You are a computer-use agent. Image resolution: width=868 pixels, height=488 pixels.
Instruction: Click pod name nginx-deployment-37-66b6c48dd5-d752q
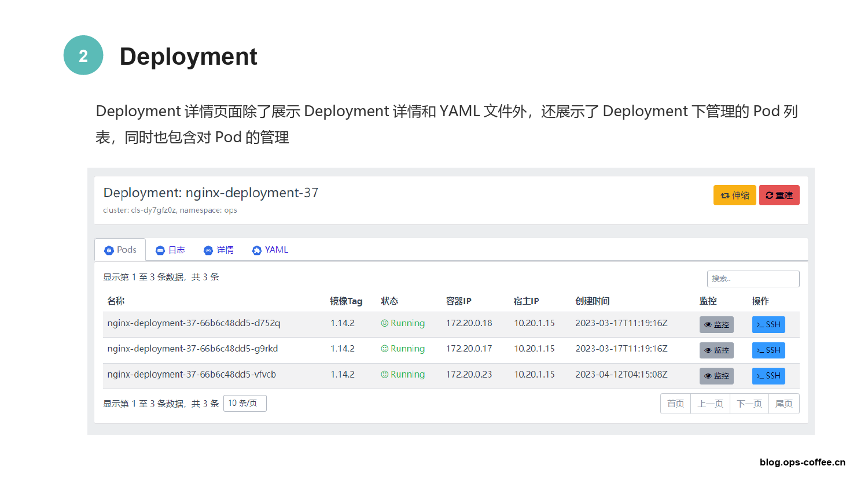point(194,323)
